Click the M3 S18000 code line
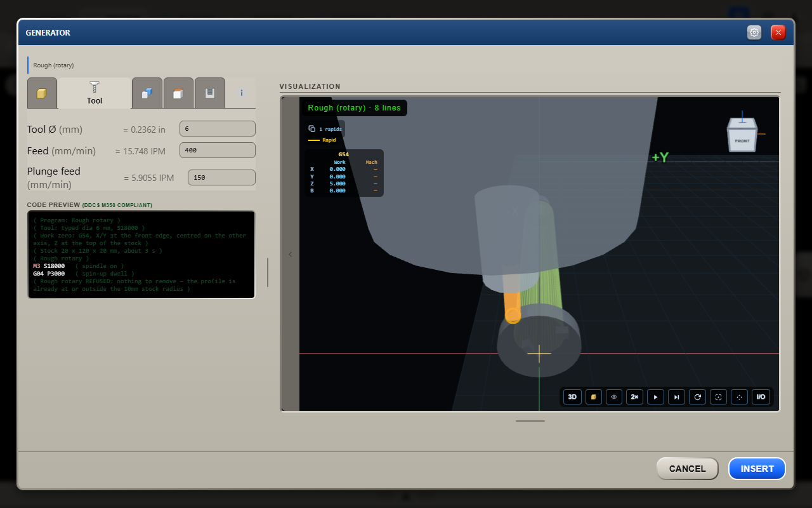Screen dimensions: 812x508 click(49, 265)
